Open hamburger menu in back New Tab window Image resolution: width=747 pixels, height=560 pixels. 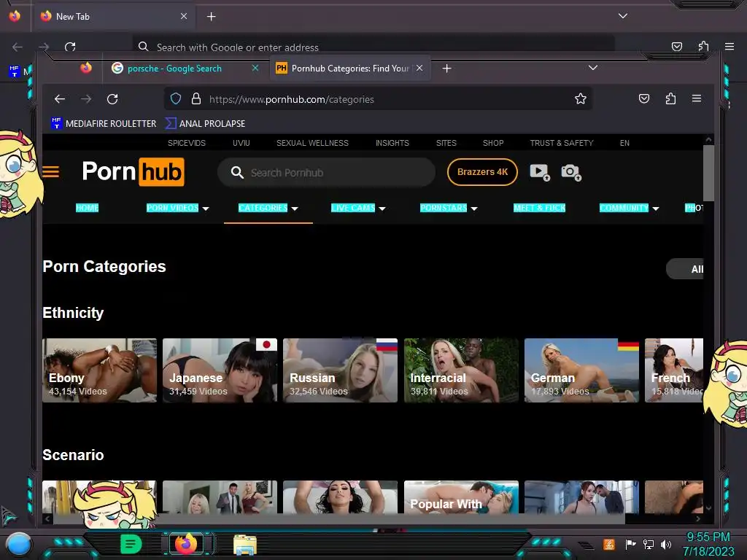(x=729, y=46)
